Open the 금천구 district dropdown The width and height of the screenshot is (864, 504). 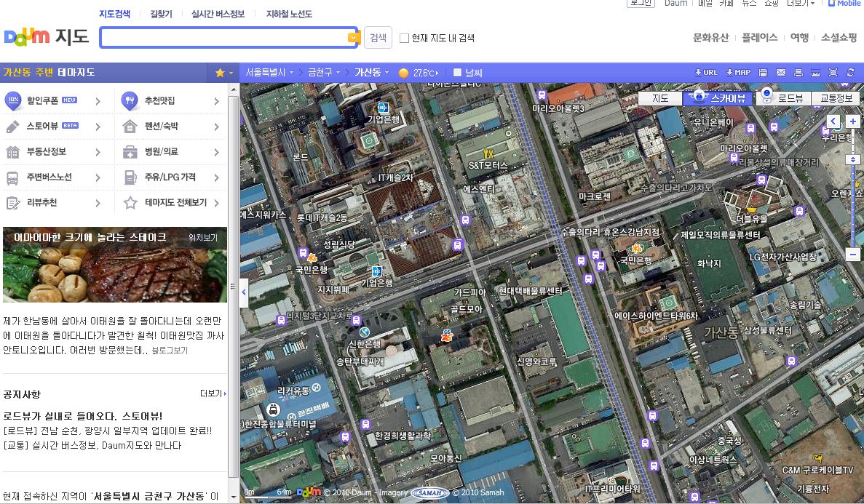(x=324, y=73)
